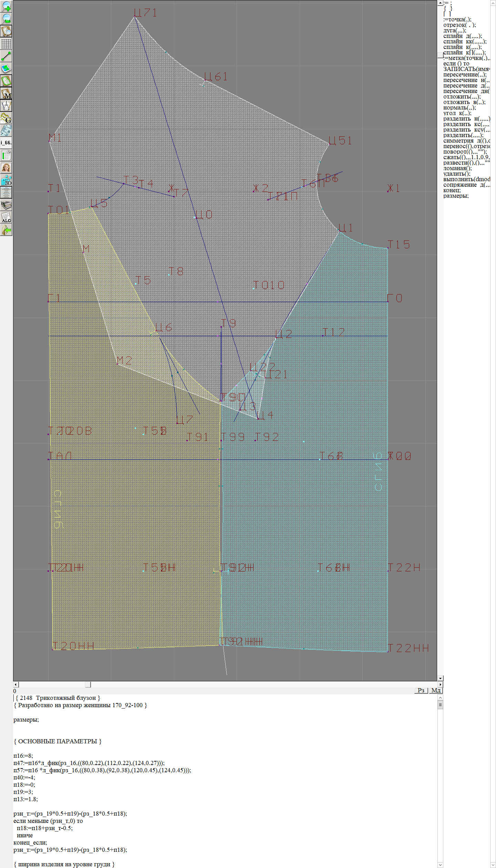This screenshot has height=868, width=496.
Task: Click the zoom out magnifier icon
Action: coord(6,19)
